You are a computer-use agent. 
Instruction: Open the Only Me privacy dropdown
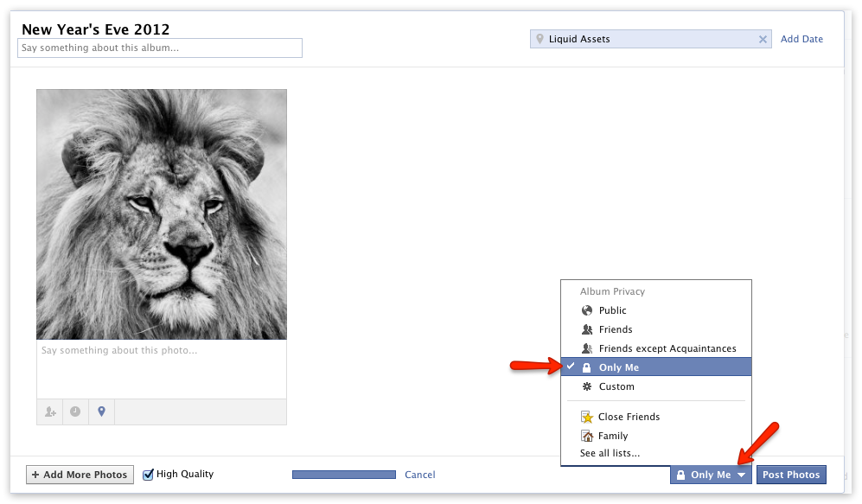(x=711, y=474)
